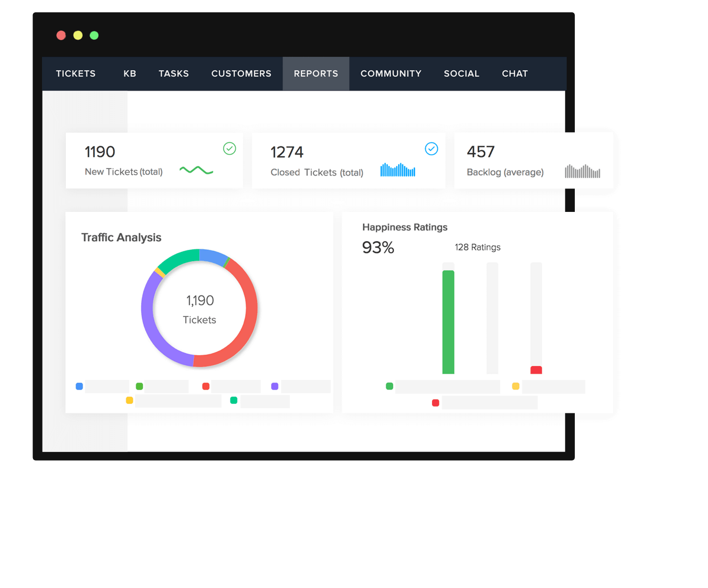Click the green checkmark on New Tickets card
Image resolution: width=708 pixels, height=588 pixels.
[x=230, y=149]
